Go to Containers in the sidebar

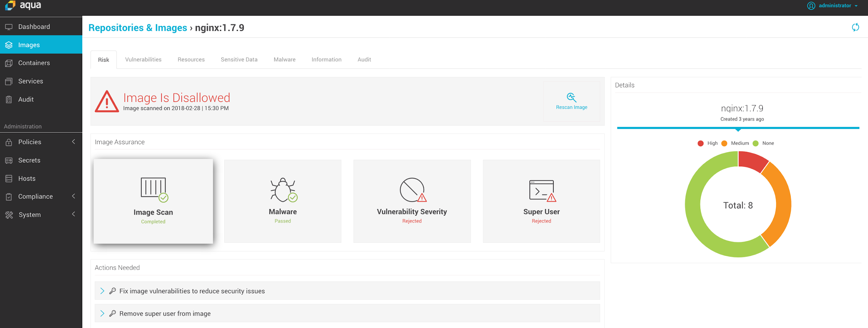(x=41, y=63)
